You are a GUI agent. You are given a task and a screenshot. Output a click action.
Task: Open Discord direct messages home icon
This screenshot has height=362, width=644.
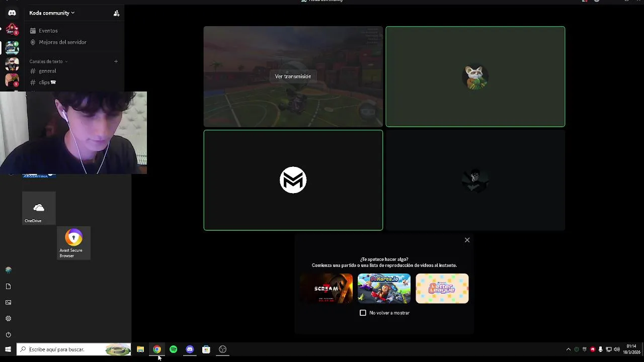click(12, 13)
